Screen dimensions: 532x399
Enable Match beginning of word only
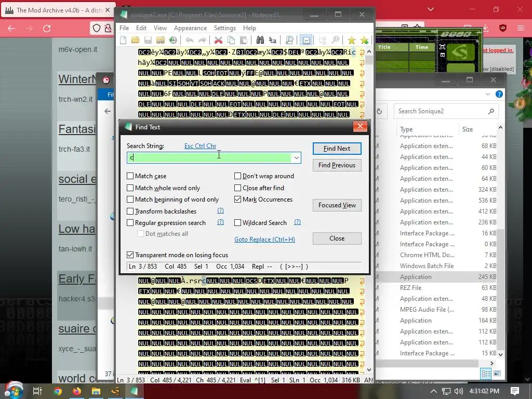point(130,199)
